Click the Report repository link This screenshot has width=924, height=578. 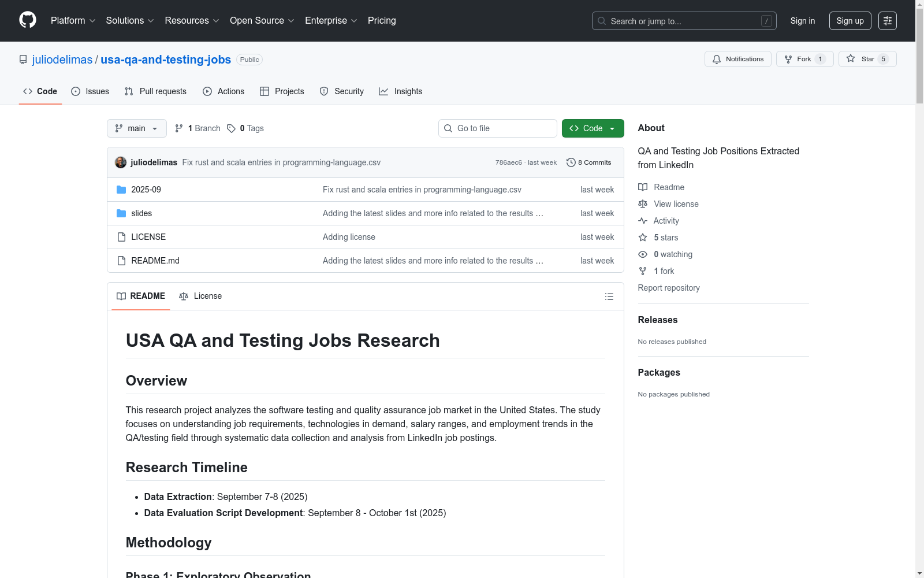point(669,288)
